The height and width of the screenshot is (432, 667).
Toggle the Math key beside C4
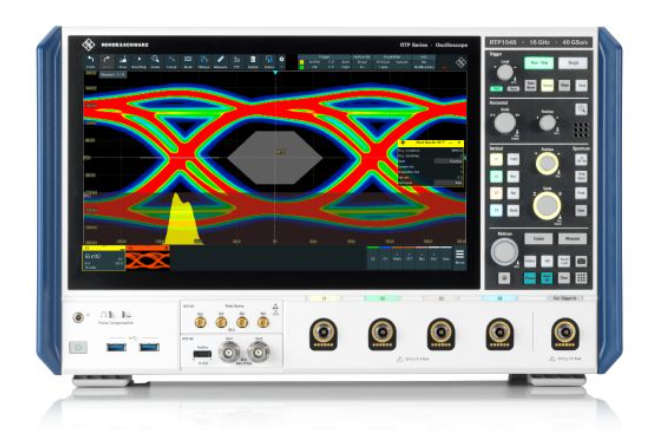tap(513, 210)
